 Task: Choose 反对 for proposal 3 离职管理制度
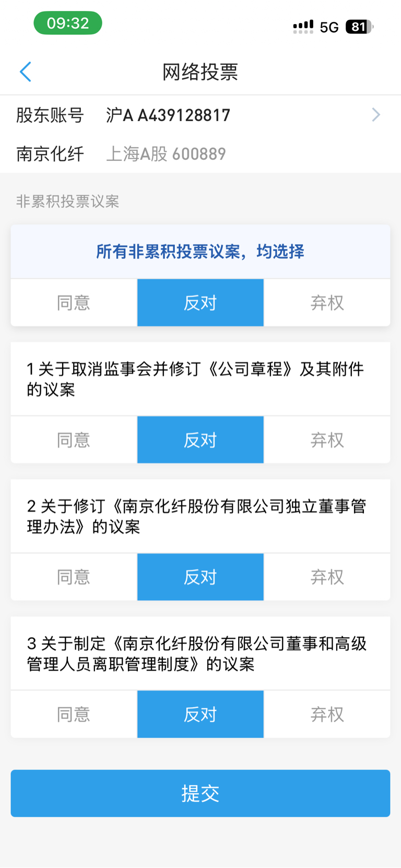[200, 715]
